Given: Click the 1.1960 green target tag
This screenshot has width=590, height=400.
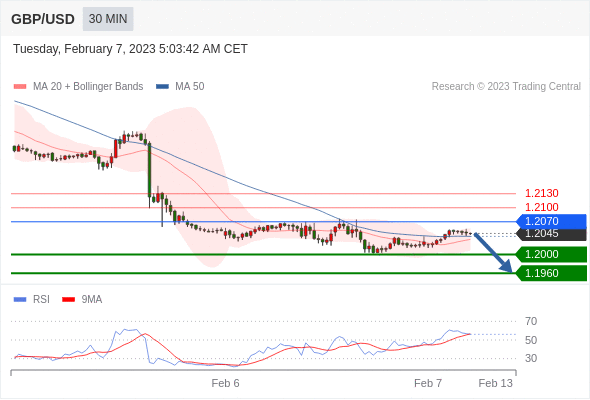Looking at the screenshot, I should pyautogui.click(x=551, y=273).
